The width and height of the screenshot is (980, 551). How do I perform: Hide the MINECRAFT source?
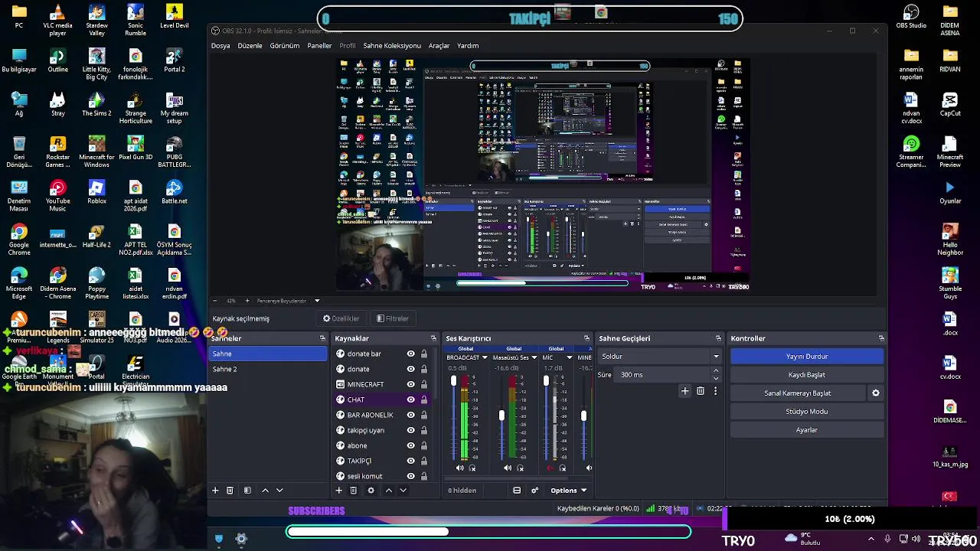[x=410, y=384]
